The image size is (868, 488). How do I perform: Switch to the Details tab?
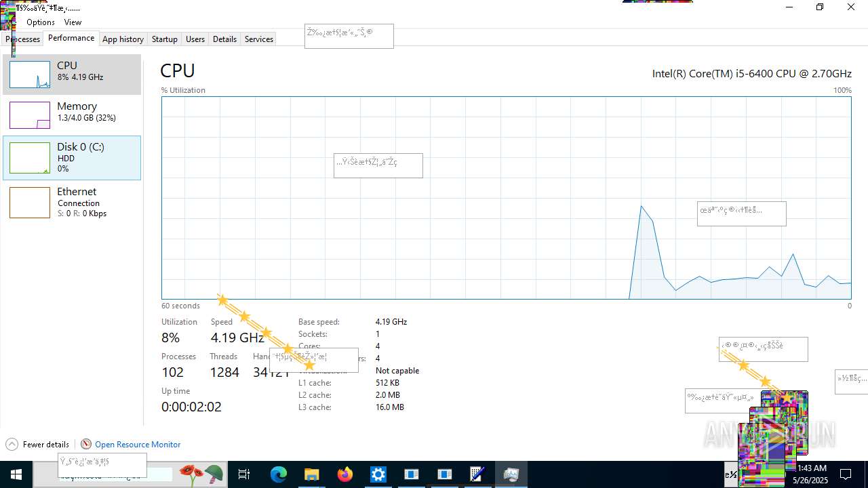tap(224, 39)
